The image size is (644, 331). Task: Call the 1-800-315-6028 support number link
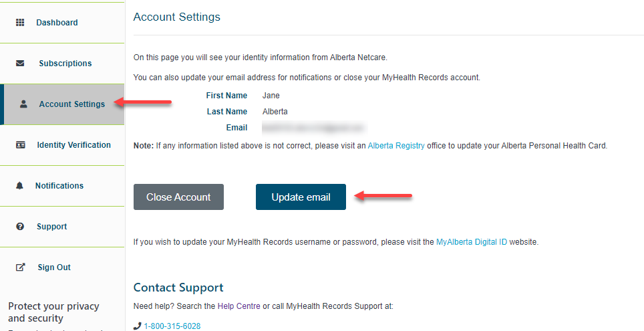point(172,326)
